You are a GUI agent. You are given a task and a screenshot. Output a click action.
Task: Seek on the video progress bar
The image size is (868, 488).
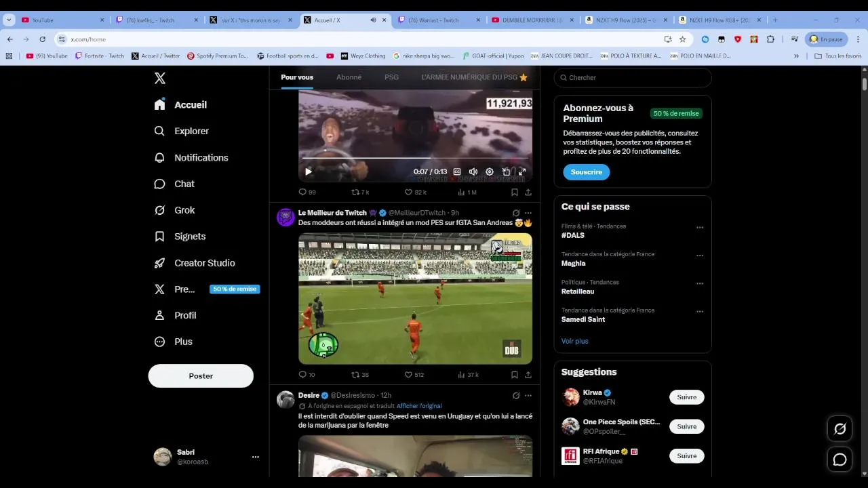[x=415, y=158]
